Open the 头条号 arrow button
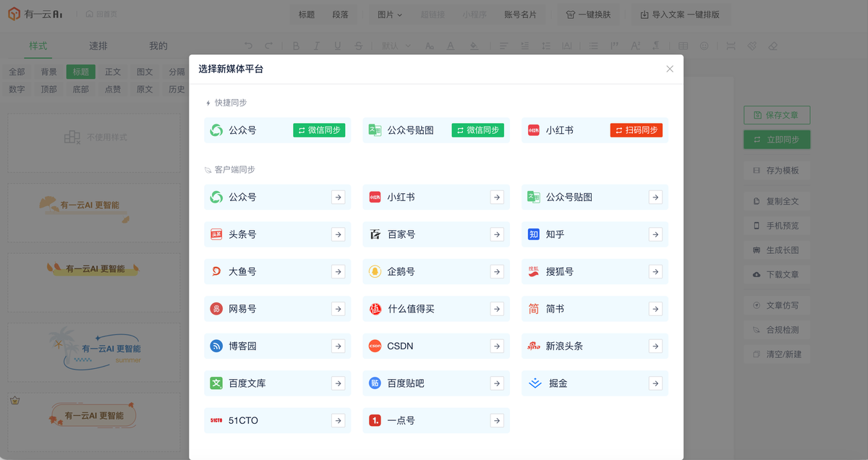The height and width of the screenshot is (460, 868). 338,234
